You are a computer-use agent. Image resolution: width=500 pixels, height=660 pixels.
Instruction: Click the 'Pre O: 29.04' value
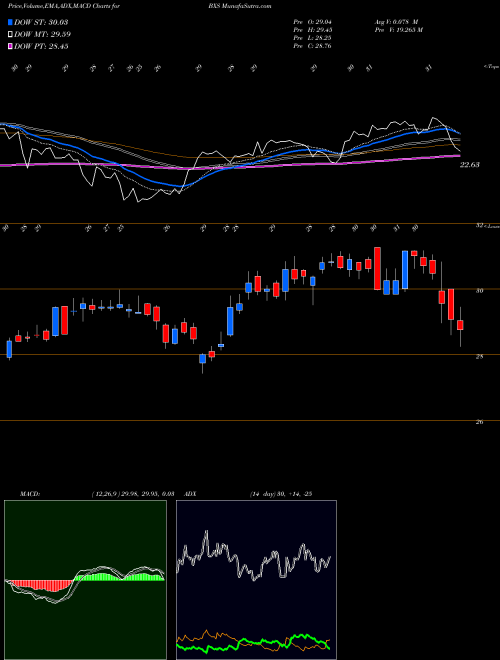pyautogui.click(x=312, y=22)
